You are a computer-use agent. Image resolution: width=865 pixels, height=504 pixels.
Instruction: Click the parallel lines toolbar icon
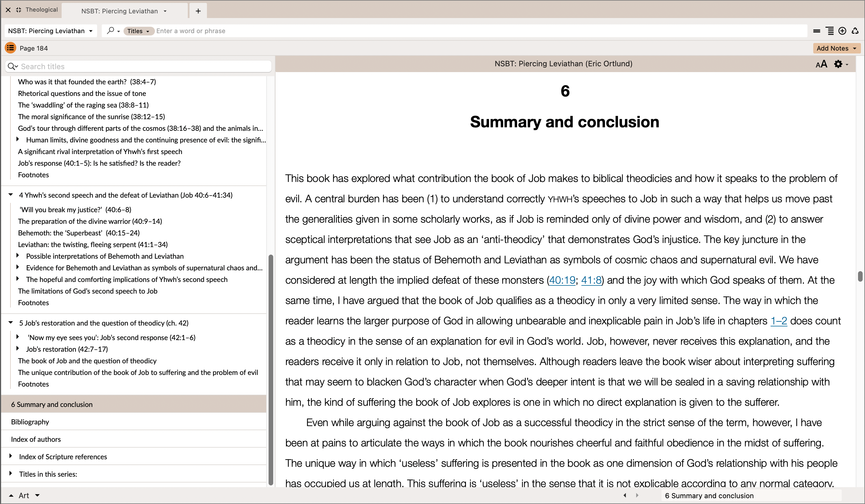[816, 31]
